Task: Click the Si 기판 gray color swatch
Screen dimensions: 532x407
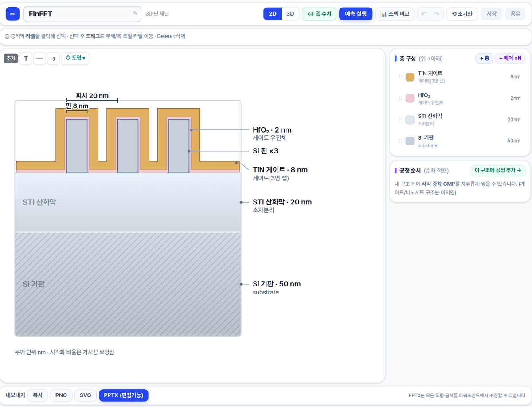Action: click(x=410, y=141)
